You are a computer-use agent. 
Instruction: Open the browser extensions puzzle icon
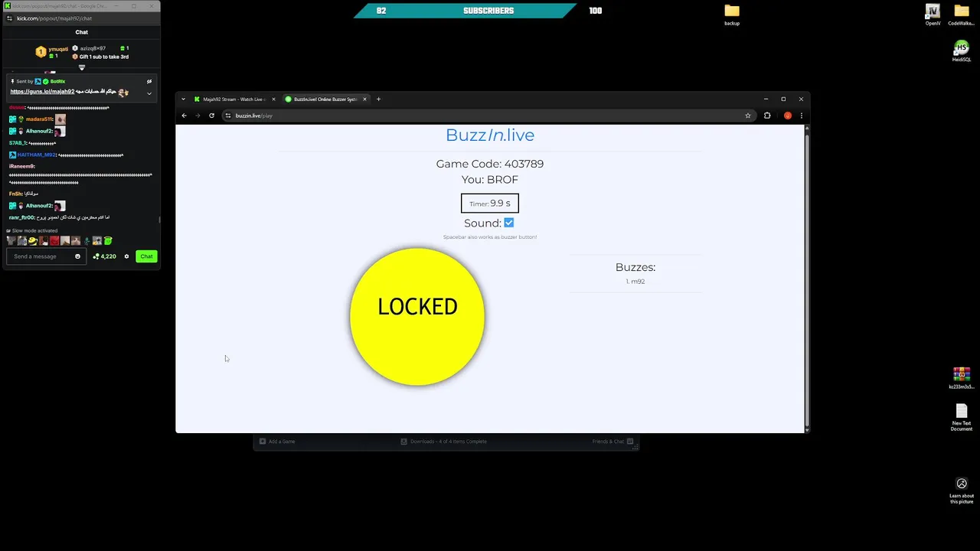(767, 116)
